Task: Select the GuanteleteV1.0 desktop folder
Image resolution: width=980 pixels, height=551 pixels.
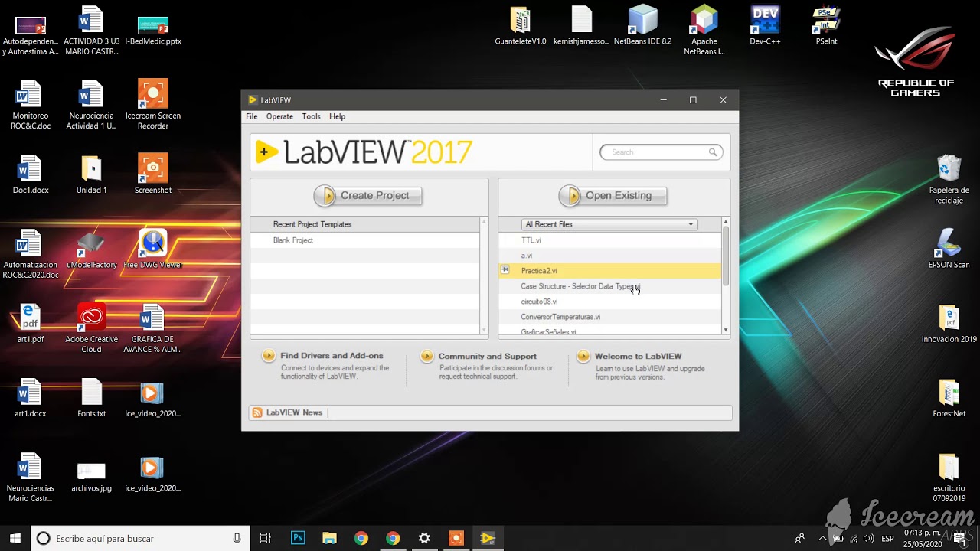Action: coord(521,25)
